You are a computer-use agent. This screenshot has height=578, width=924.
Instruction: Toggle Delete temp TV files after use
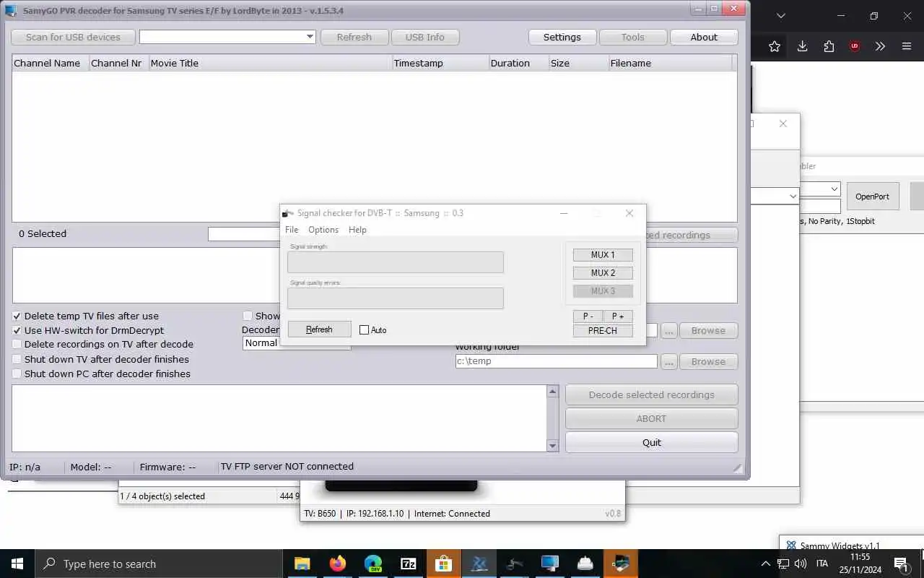pyautogui.click(x=17, y=316)
